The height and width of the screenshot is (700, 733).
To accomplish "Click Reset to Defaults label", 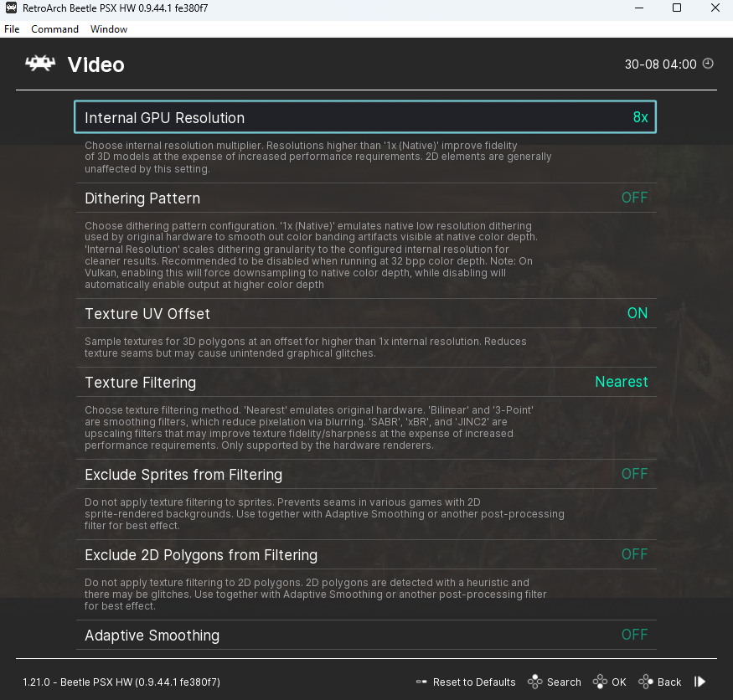I will pos(474,682).
